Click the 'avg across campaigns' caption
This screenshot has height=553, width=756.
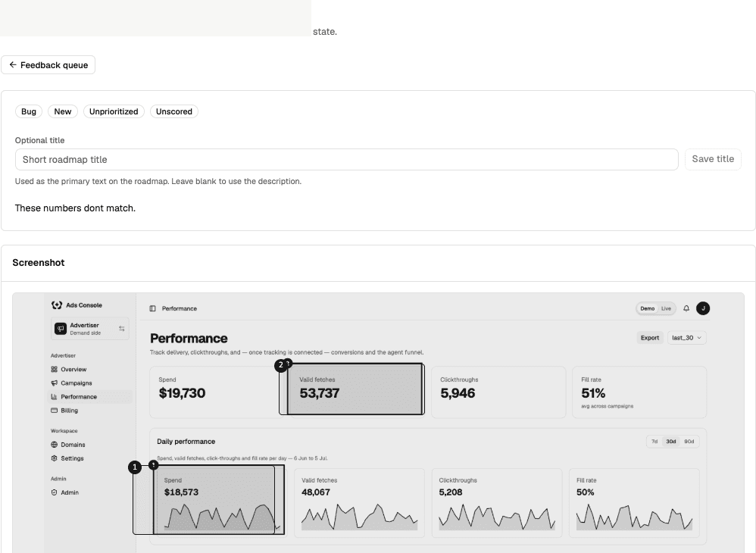pos(607,407)
